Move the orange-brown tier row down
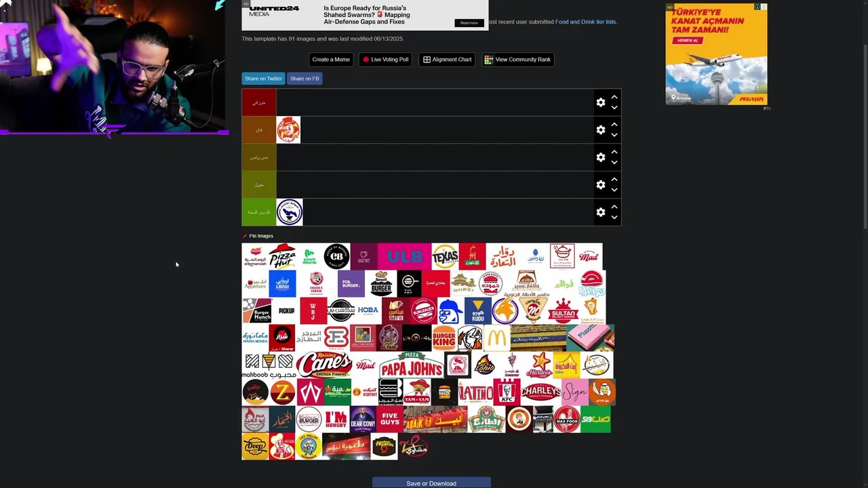The height and width of the screenshot is (488, 868). 614,135
